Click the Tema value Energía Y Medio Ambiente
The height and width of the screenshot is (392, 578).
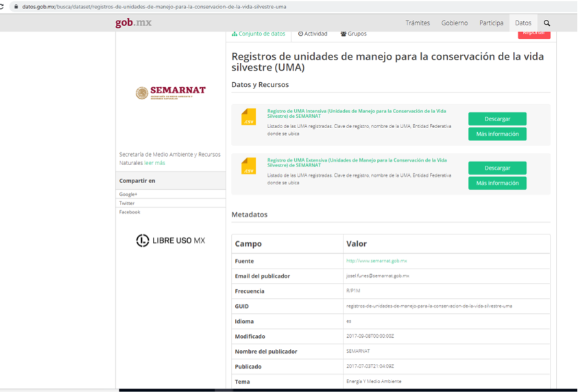(x=374, y=381)
